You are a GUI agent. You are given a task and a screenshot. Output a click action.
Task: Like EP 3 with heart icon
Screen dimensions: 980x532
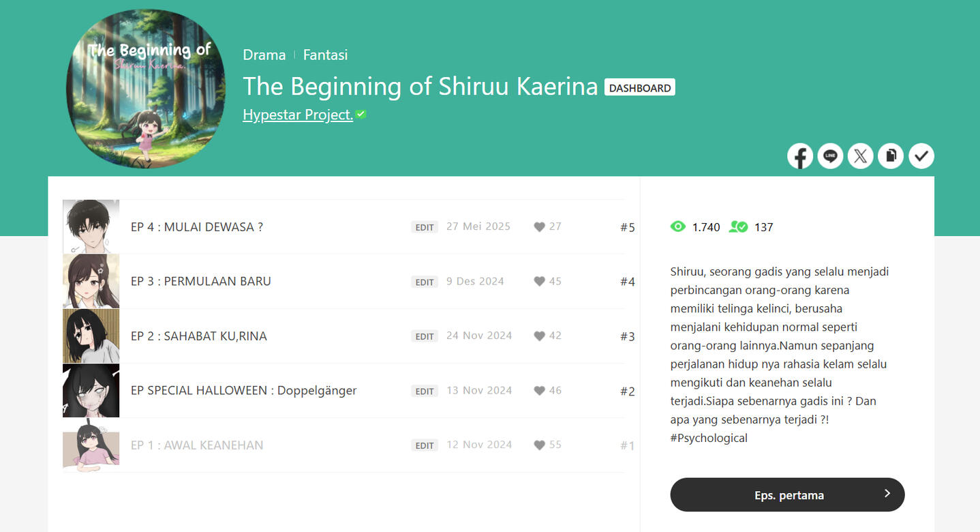tap(539, 281)
